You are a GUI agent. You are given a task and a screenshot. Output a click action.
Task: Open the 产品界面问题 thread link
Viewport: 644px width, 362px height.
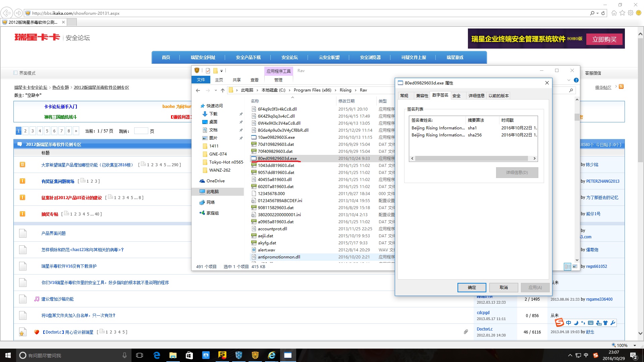(53, 233)
